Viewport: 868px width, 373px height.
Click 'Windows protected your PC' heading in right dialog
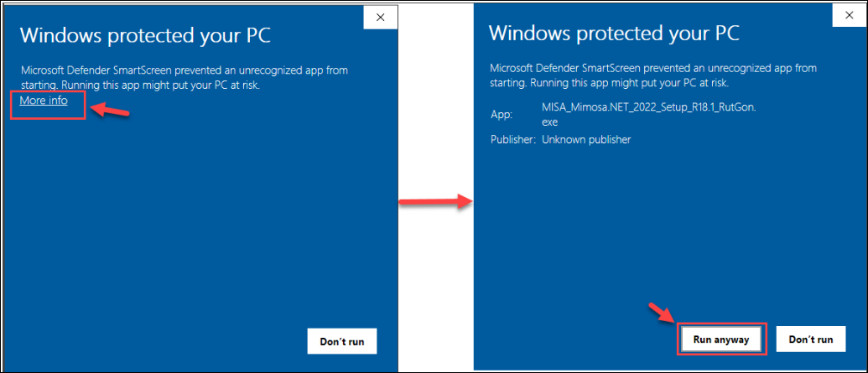pyautogui.click(x=615, y=34)
